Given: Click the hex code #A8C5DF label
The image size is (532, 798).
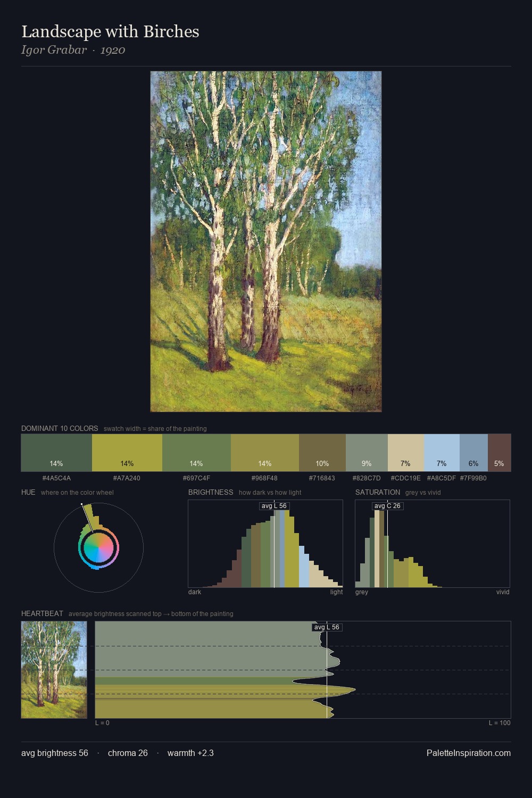Looking at the screenshot, I should tap(442, 478).
